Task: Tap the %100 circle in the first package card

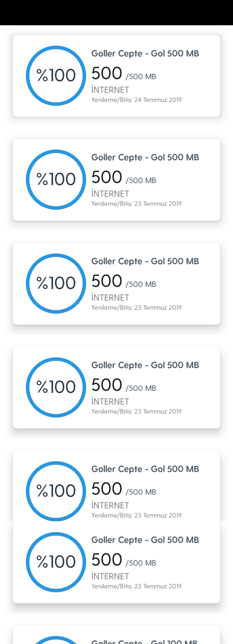Action: [x=56, y=76]
